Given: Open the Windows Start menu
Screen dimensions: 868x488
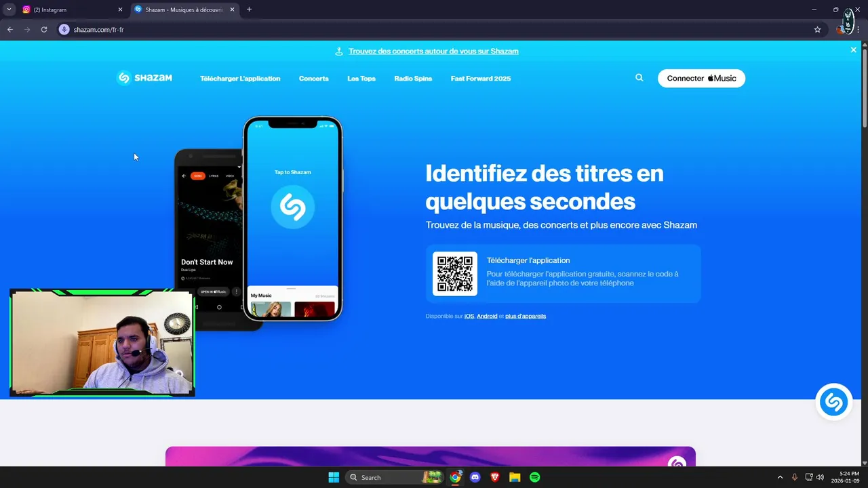Looking at the screenshot, I should tap(334, 477).
